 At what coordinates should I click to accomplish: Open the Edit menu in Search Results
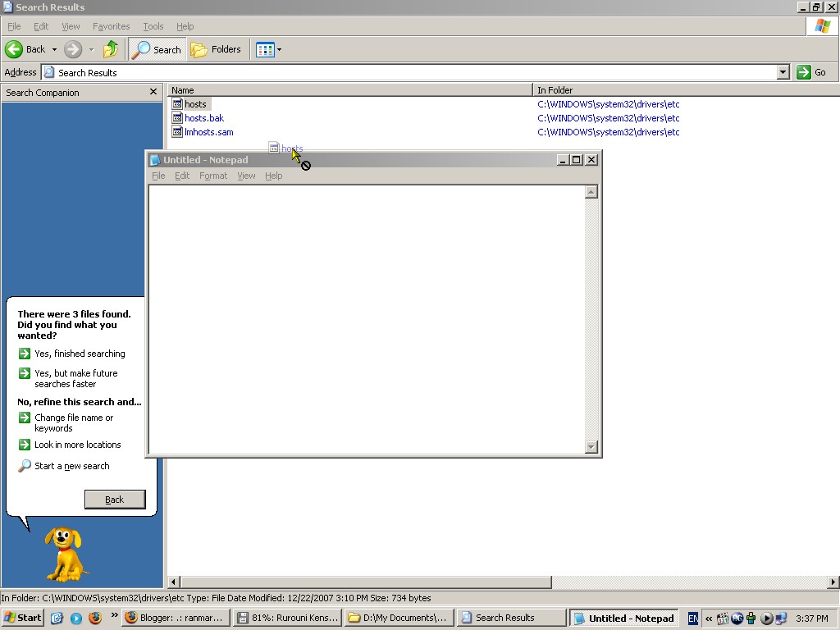pyautogui.click(x=41, y=26)
